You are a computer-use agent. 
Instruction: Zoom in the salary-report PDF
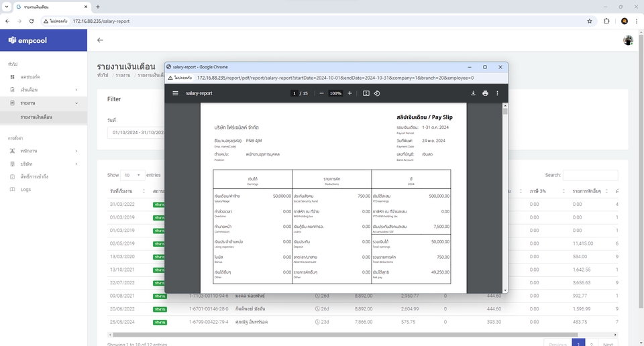click(x=350, y=93)
